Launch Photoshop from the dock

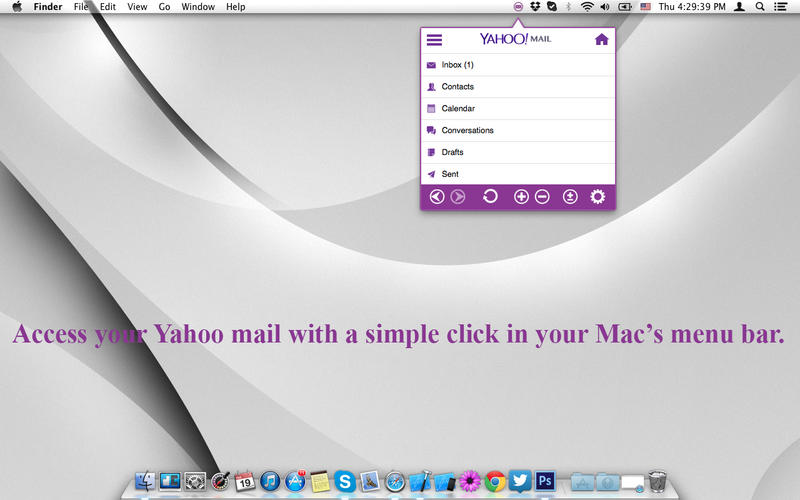coord(545,481)
